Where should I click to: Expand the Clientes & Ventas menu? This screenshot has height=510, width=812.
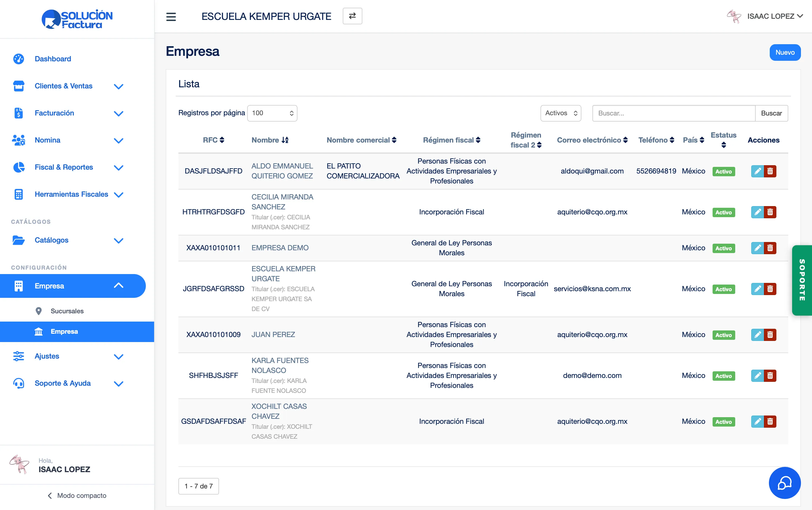pyautogui.click(x=118, y=86)
